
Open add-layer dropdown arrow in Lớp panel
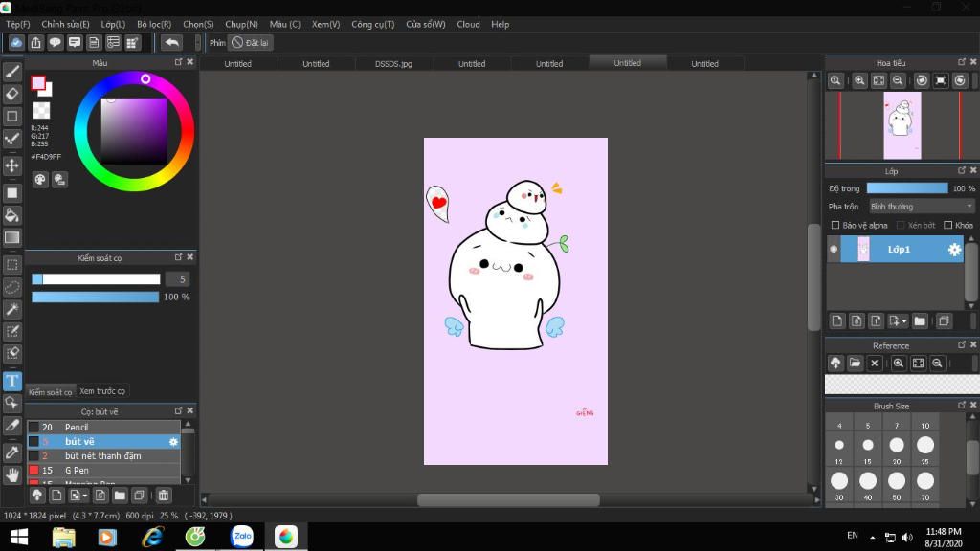[x=904, y=321]
